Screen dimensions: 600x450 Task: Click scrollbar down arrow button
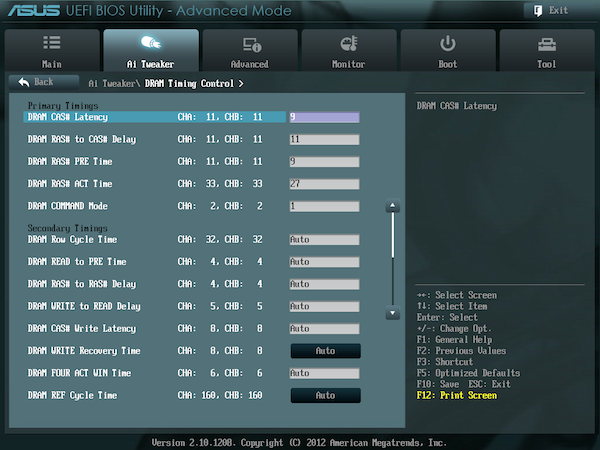pyautogui.click(x=392, y=313)
